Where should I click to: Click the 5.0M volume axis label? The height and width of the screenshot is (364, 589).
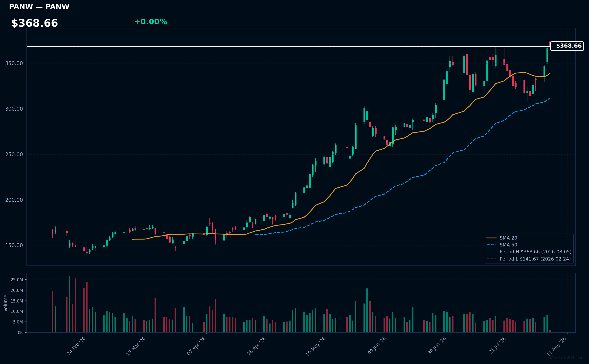pos(18,322)
